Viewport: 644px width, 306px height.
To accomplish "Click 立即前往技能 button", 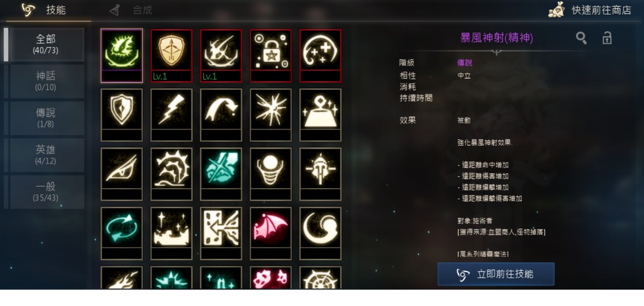I will [x=496, y=274].
